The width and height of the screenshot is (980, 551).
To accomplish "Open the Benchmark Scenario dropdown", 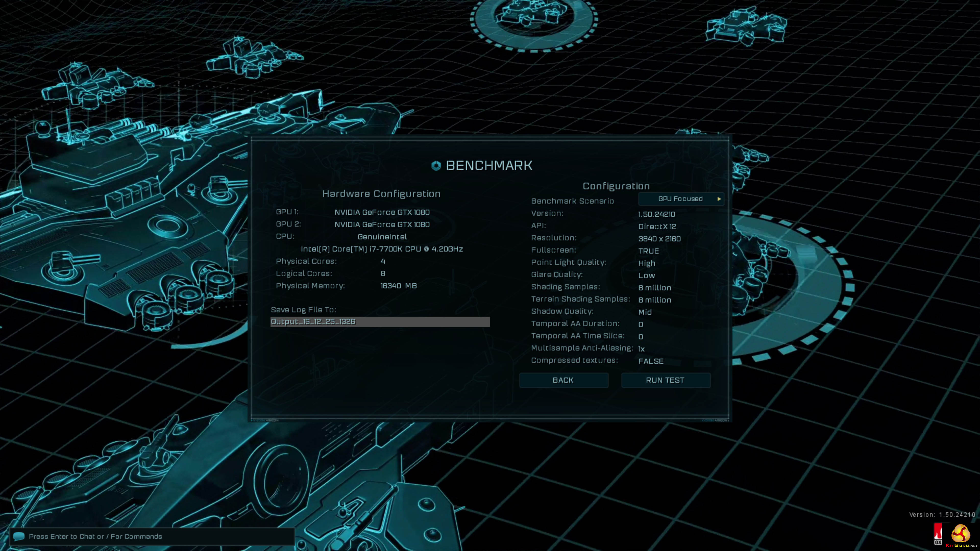I will pyautogui.click(x=680, y=199).
